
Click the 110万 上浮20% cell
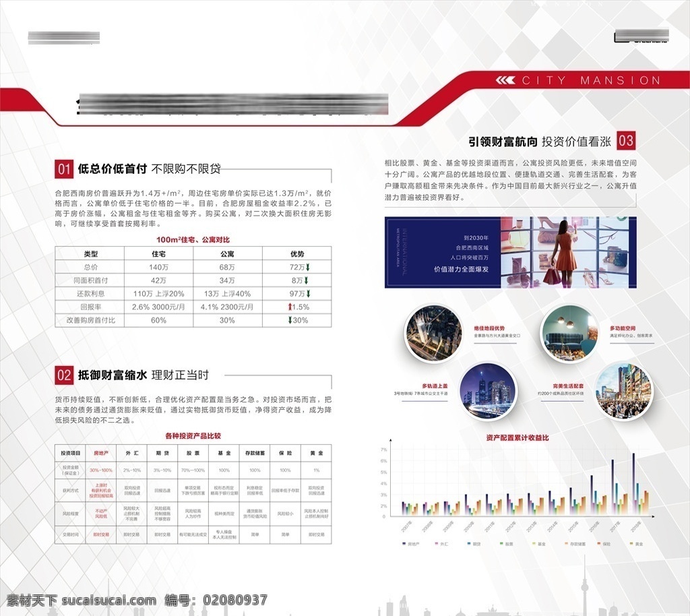click(158, 293)
